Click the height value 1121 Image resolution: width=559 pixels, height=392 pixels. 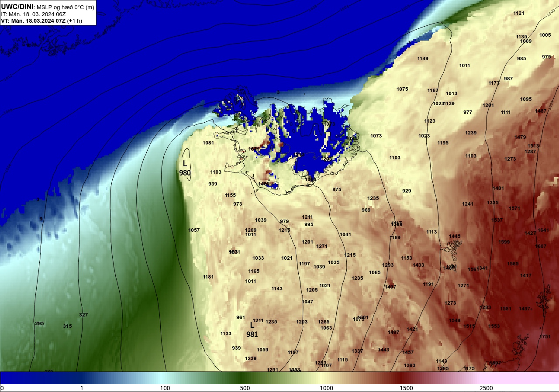point(519,13)
